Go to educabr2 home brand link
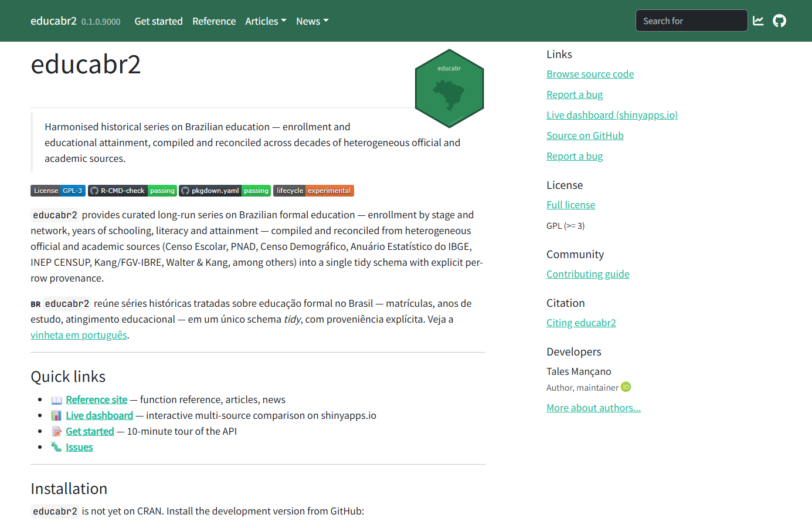This screenshot has height=528, width=812. [53, 21]
